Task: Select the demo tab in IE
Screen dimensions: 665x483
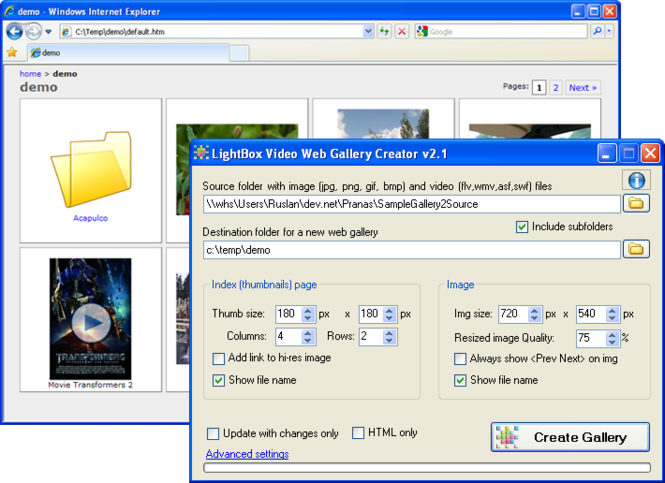Action: pyautogui.click(x=129, y=53)
